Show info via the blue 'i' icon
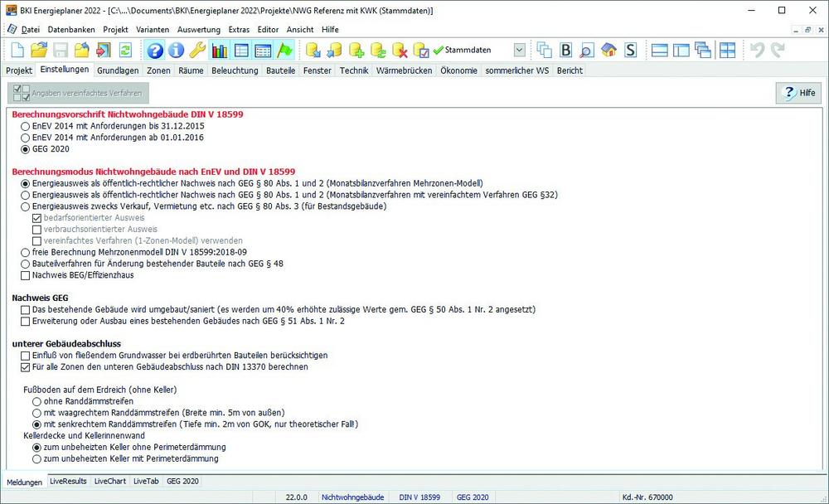Viewport: 829px width, 504px height. [x=176, y=51]
